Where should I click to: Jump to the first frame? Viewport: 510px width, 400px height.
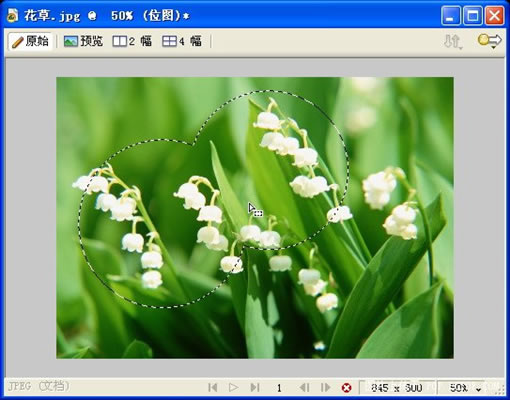pyautogui.click(x=213, y=387)
